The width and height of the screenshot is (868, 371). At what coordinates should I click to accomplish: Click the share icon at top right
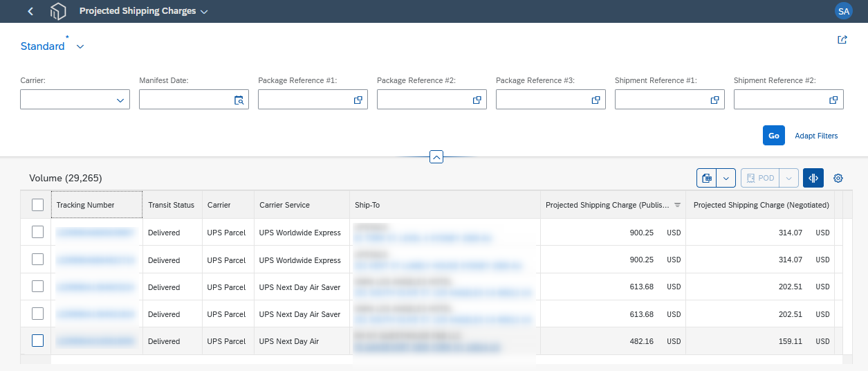pos(842,40)
